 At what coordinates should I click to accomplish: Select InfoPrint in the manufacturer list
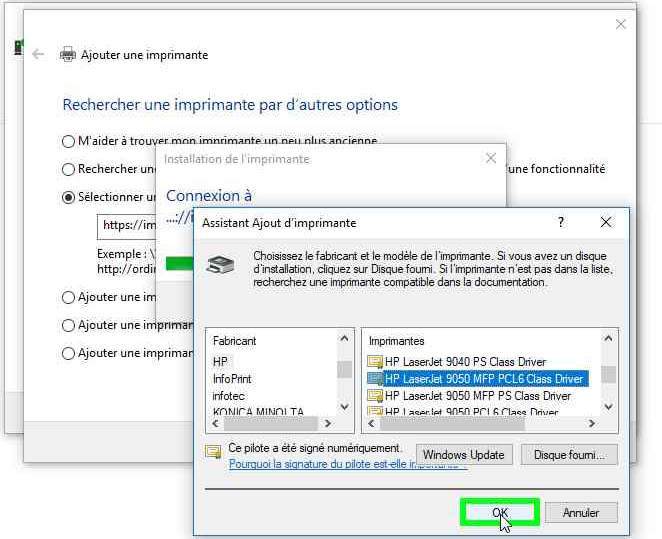(232, 379)
